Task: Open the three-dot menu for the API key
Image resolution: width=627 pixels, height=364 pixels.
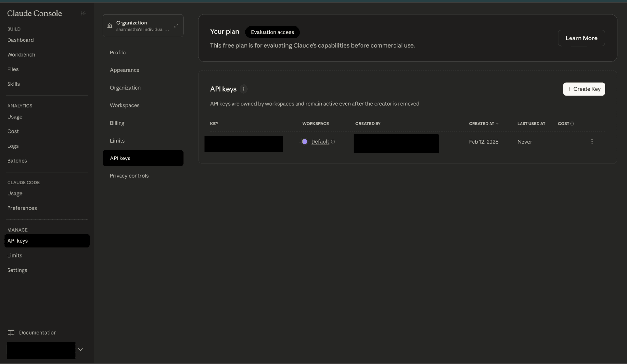Action: pyautogui.click(x=592, y=142)
